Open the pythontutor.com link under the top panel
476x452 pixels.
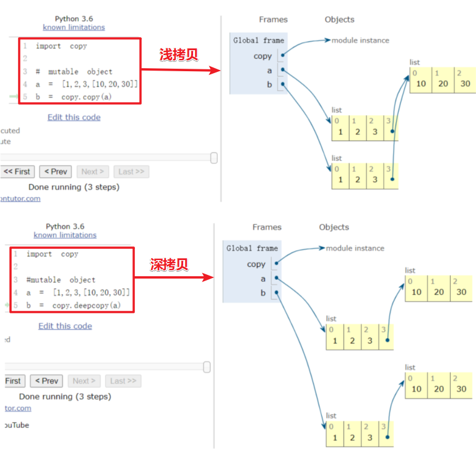click(x=20, y=199)
